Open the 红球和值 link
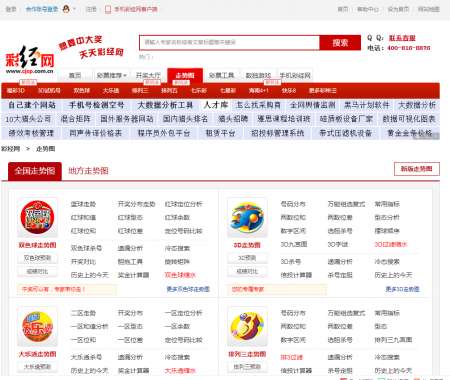The height and width of the screenshot is (380, 450). (x=83, y=217)
